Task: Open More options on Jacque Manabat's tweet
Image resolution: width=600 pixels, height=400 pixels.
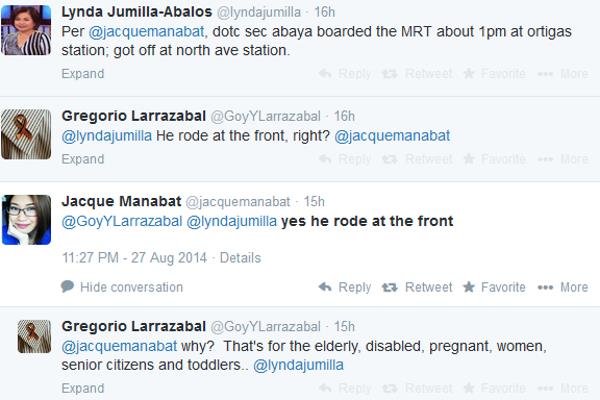Action: click(562, 287)
